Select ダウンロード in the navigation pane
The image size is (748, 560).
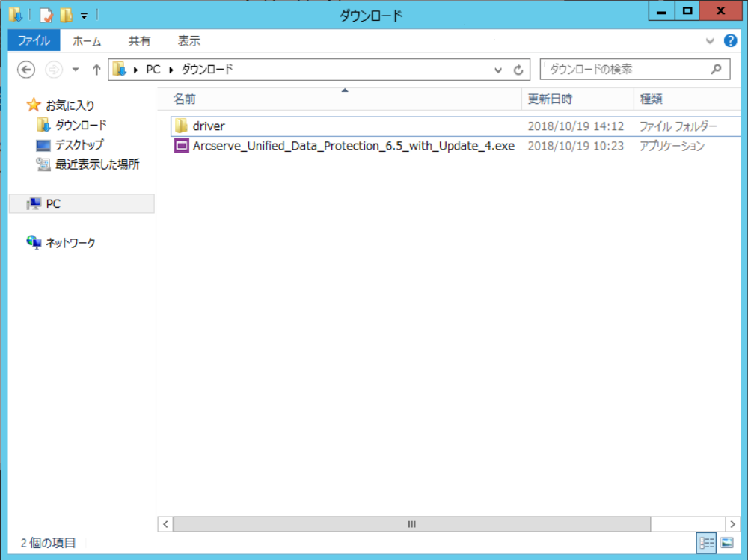81,125
